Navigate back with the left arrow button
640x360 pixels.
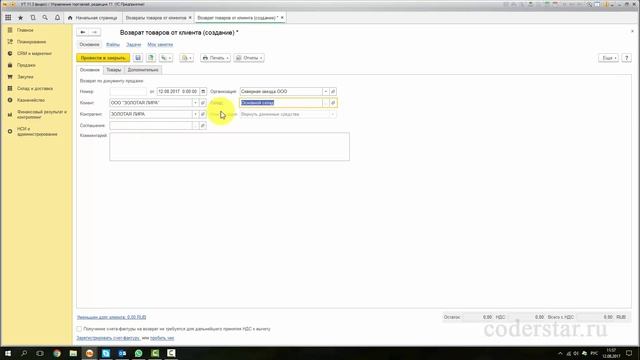(83, 32)
